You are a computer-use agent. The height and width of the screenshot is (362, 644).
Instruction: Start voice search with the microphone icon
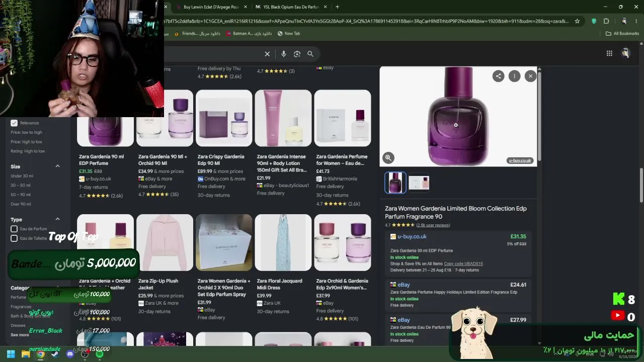tap(284, 54)
